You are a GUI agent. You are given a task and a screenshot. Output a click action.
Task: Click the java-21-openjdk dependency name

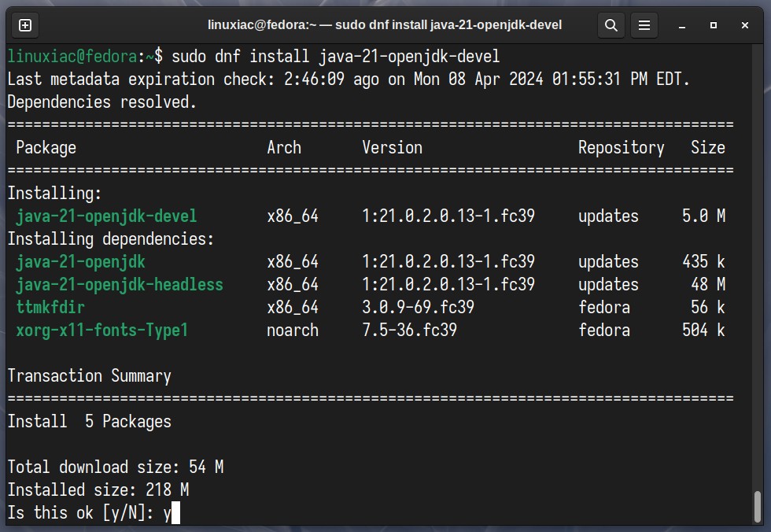pyautogui.click(x=80, y=262)
